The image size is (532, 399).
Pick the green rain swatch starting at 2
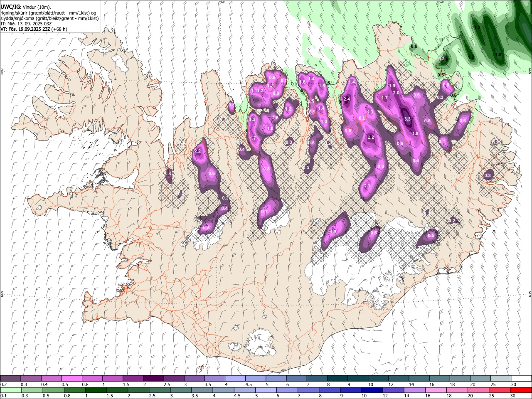[138, 390]
